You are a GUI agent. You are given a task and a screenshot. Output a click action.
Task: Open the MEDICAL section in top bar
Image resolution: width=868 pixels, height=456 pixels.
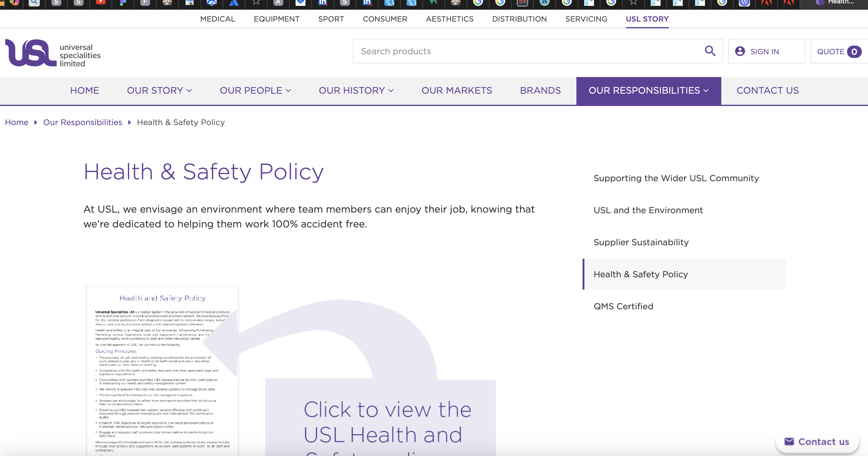coord(218,19)
